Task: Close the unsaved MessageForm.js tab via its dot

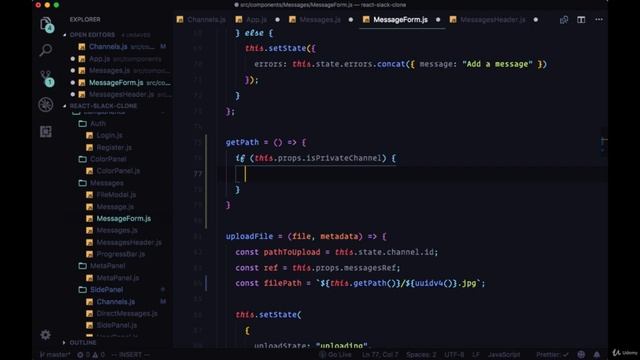Action: click(438, 20)
